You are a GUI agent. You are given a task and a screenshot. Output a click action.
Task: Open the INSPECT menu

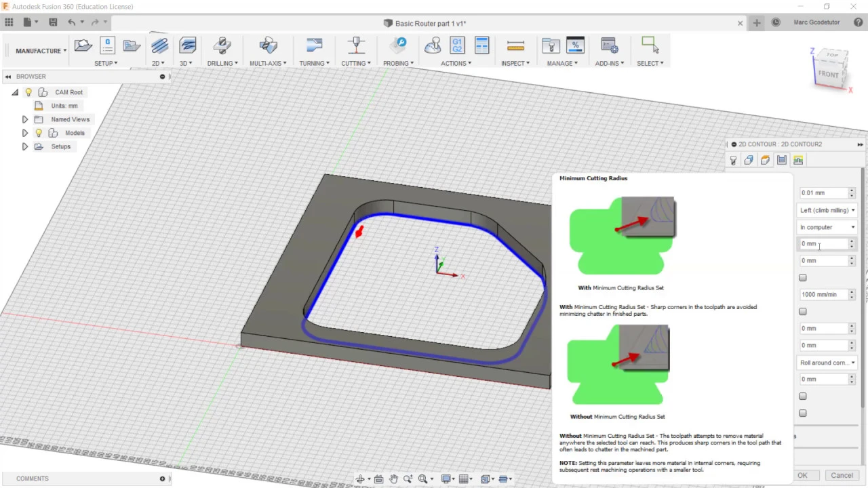(515, 63)
